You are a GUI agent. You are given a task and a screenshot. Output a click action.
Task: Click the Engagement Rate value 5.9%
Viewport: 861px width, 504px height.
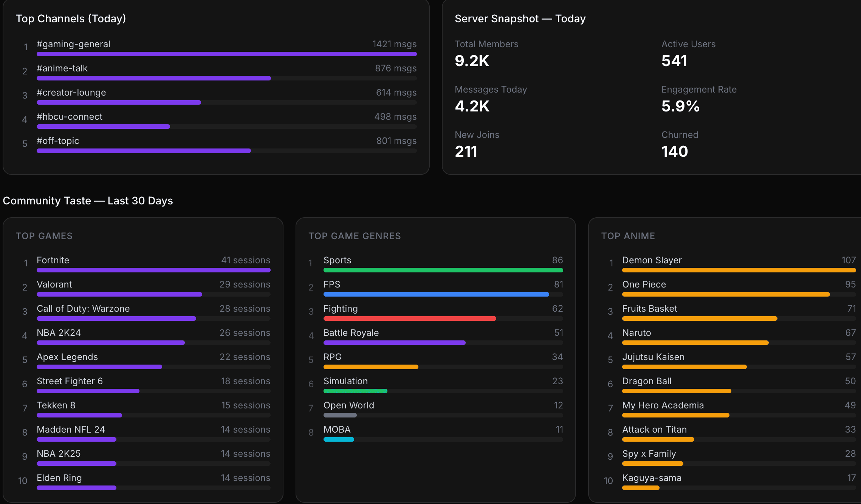click(680, 106)
